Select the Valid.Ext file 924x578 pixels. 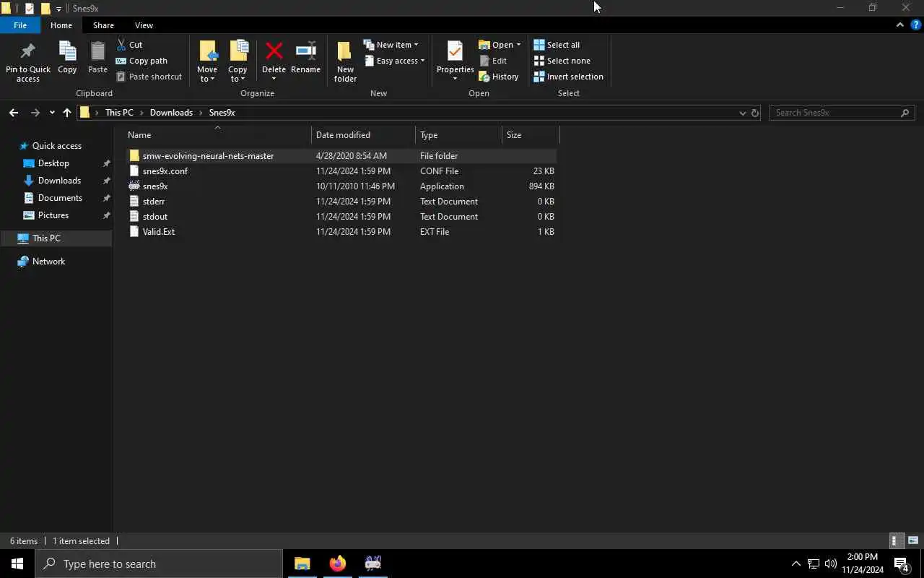[340, 232]
